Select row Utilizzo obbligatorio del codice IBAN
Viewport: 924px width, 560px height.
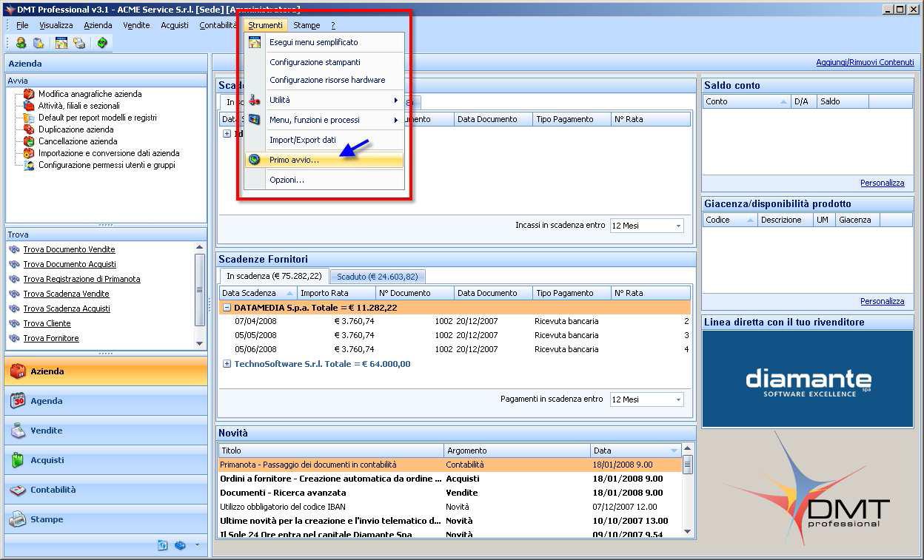449,507
